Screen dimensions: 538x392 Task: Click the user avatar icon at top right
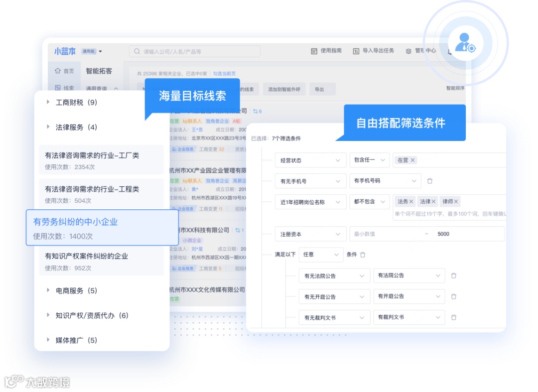465,42
